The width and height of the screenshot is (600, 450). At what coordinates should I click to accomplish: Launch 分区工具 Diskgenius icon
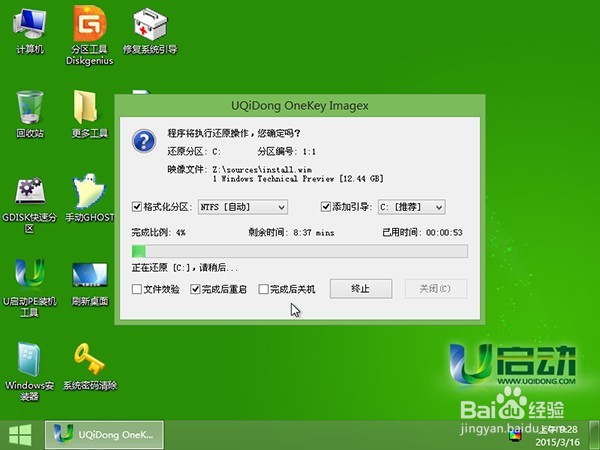pos(90,35)
